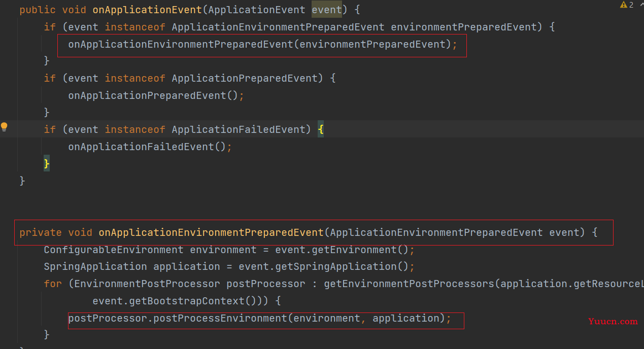Click ApplicationEnvironmentPreparedEvent parameter type in the private method
The image size is (644, 349).
click(436, 232)
